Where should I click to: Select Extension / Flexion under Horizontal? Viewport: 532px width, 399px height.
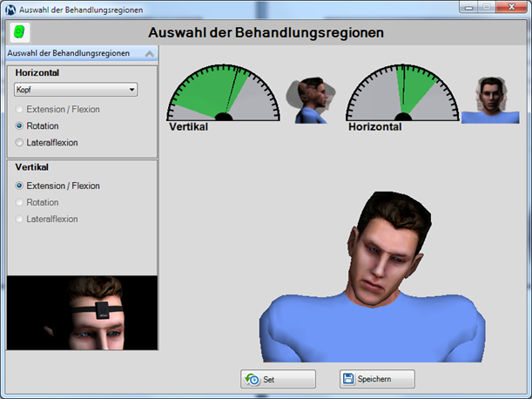tap(20, 110)
